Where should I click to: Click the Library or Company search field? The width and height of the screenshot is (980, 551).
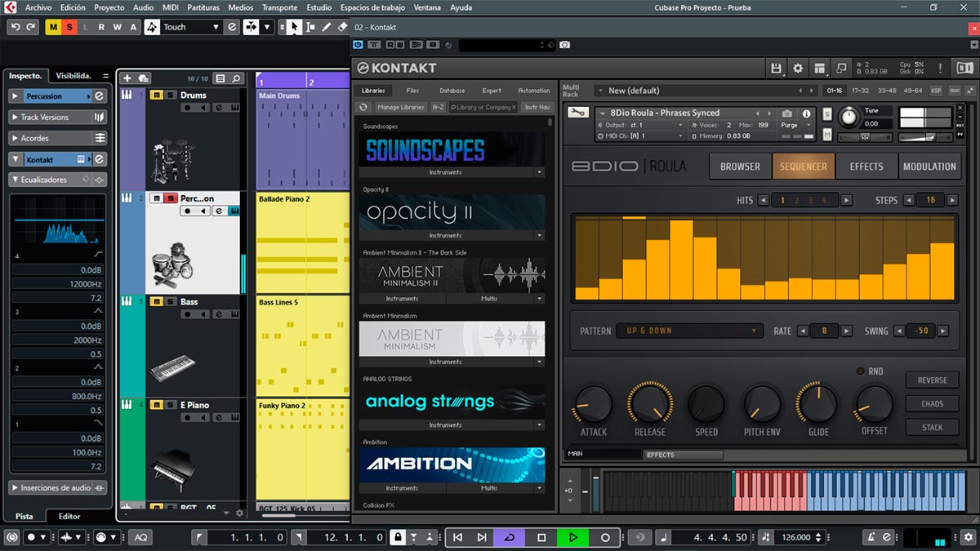click(483, 107)
